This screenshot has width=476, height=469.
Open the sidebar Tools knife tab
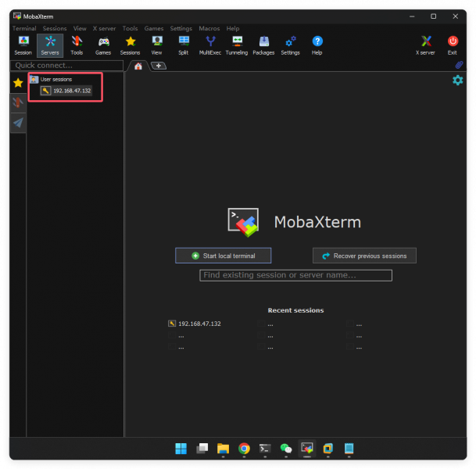pos(18,102)
